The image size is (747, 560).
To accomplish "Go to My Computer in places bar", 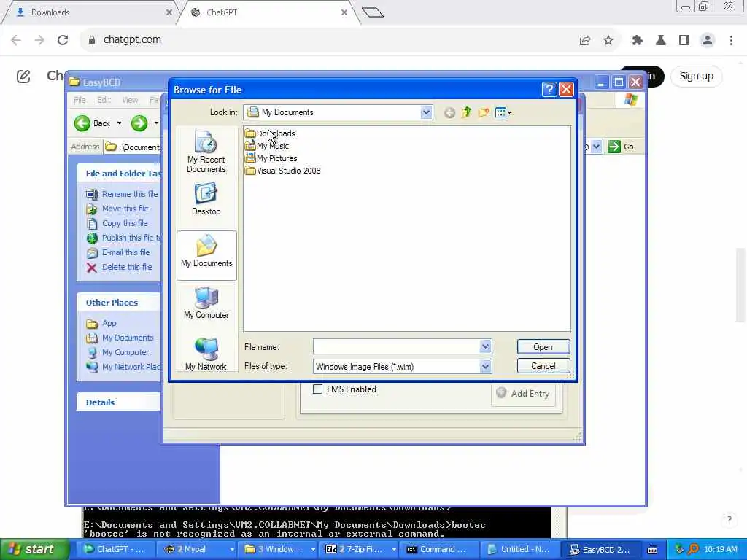I will coord(206,303).
